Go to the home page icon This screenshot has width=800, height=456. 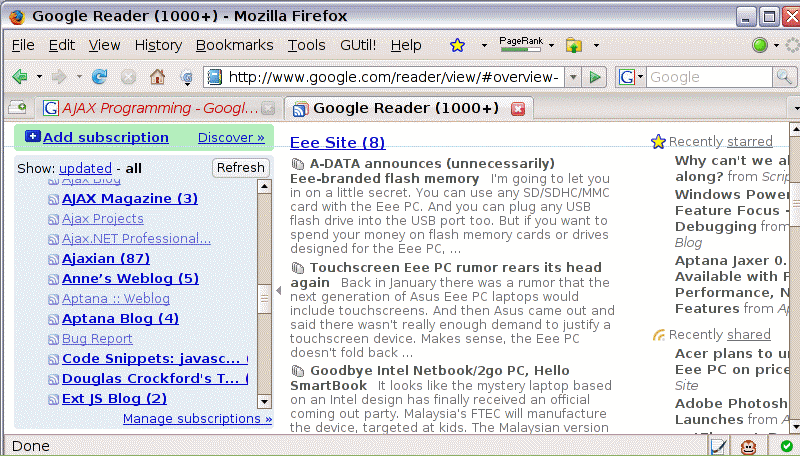[x=157, y=77]
